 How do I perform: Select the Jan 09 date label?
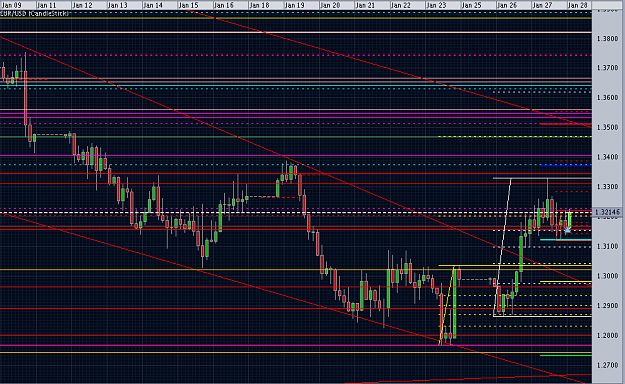point(12,5)
